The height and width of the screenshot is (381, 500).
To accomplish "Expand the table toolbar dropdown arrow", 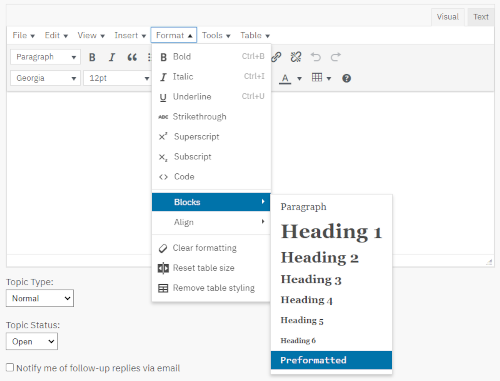I will coord(329,79).
